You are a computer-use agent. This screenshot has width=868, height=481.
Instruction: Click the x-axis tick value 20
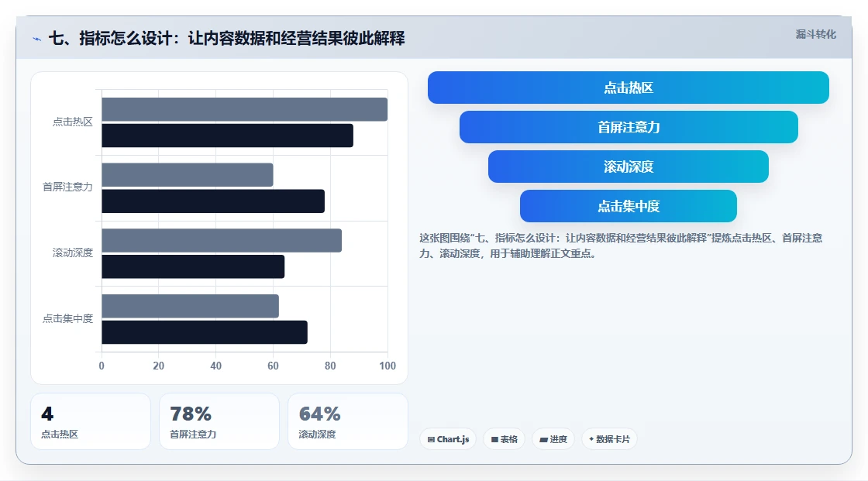pyautogui.click(x=158, y=366)
